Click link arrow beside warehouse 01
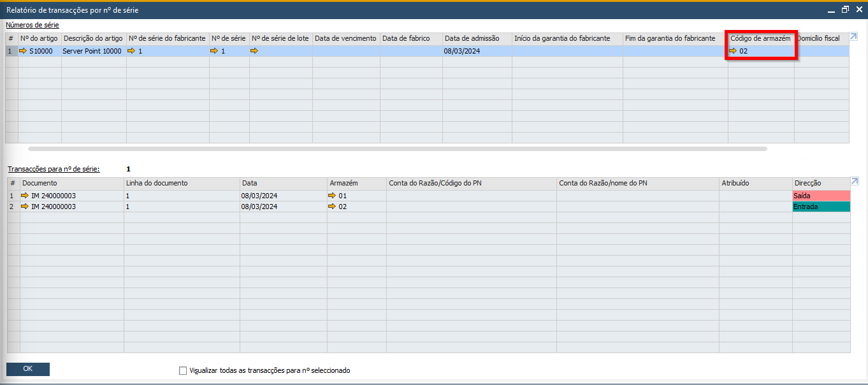Image resolution: width=868 pixels, height=385 pixels. (332, 196)
